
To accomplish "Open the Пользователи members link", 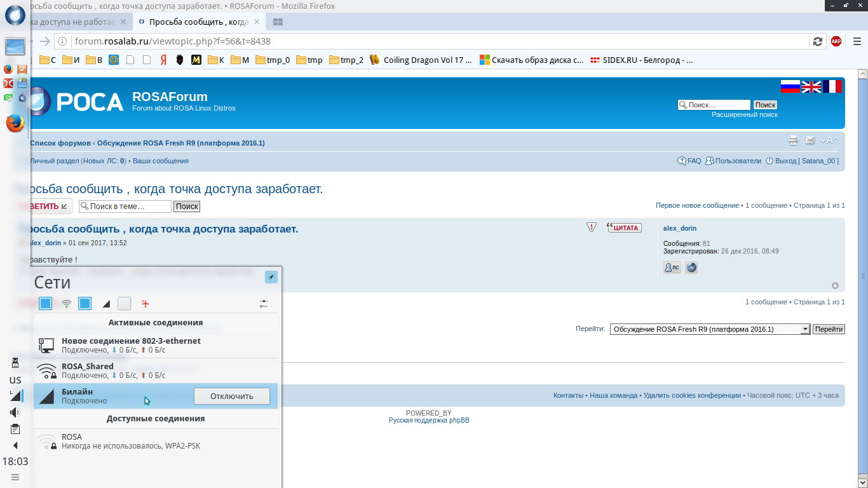I will [733, 161].
